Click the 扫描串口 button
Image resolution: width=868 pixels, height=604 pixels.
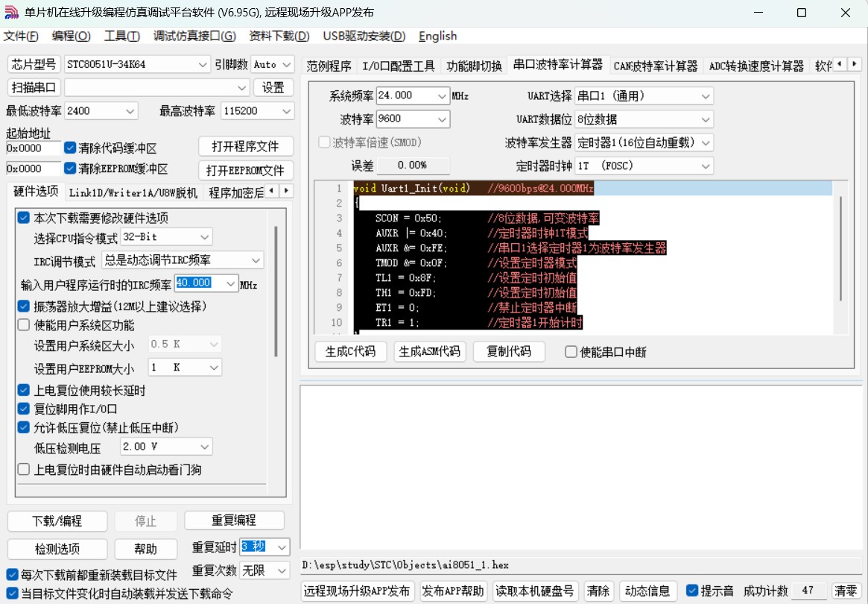pos(34,87)
